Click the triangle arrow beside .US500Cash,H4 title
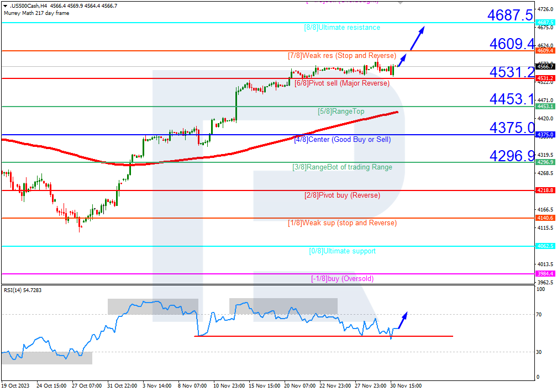The height and width of the screenshot is (392, 557). click(x=6, y=6)
